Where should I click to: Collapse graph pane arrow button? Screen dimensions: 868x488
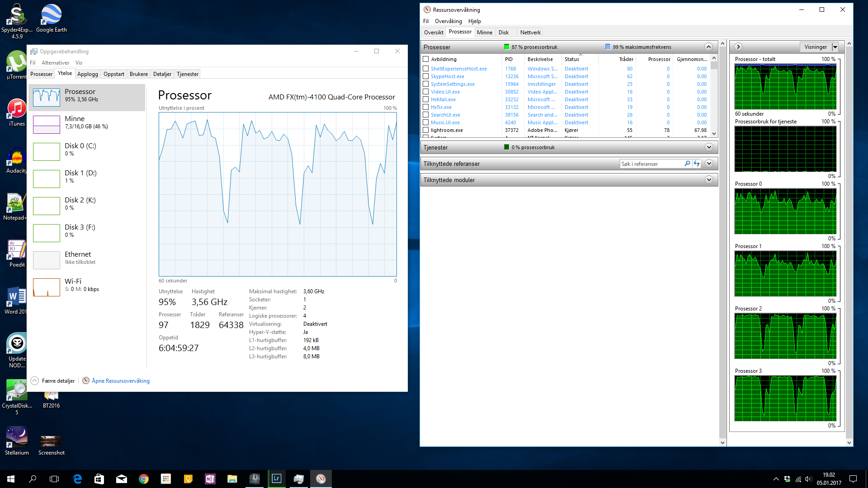[x=738, y=47]
